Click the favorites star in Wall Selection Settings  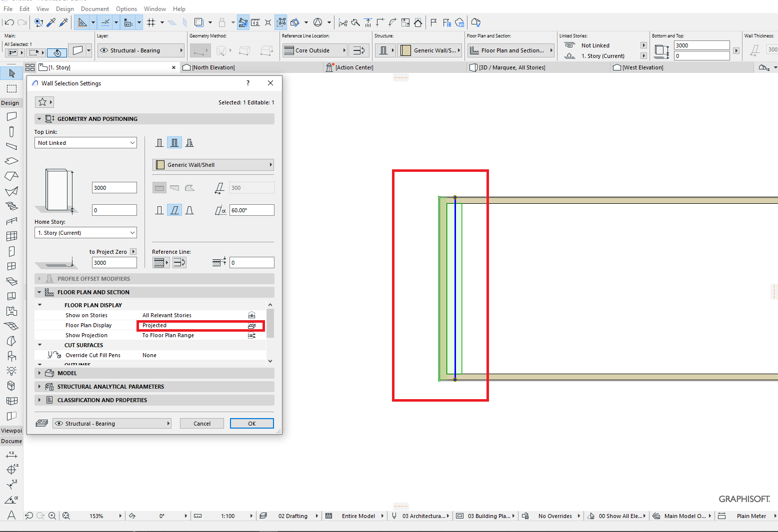41,102
